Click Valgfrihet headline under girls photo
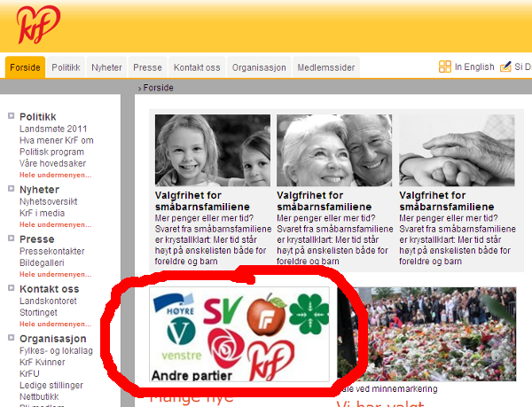The width and height of the screenshot is (532, 407). click(x=202, y=200)
